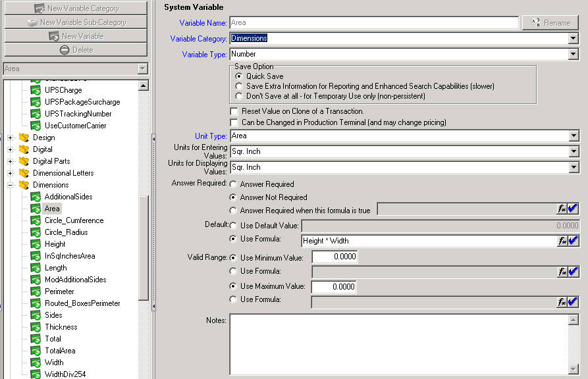Click the Digital folder icon
The width and height of the screenshot is (588, 379).
24,149
